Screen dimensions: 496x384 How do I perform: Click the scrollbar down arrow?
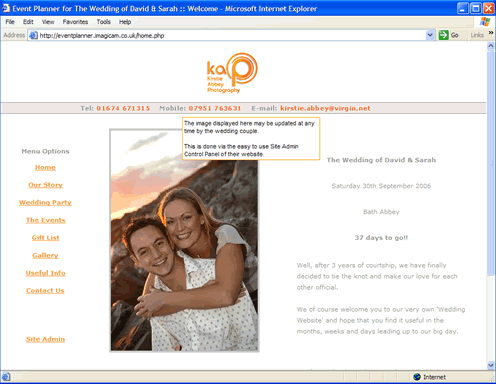tap(491, 365)
